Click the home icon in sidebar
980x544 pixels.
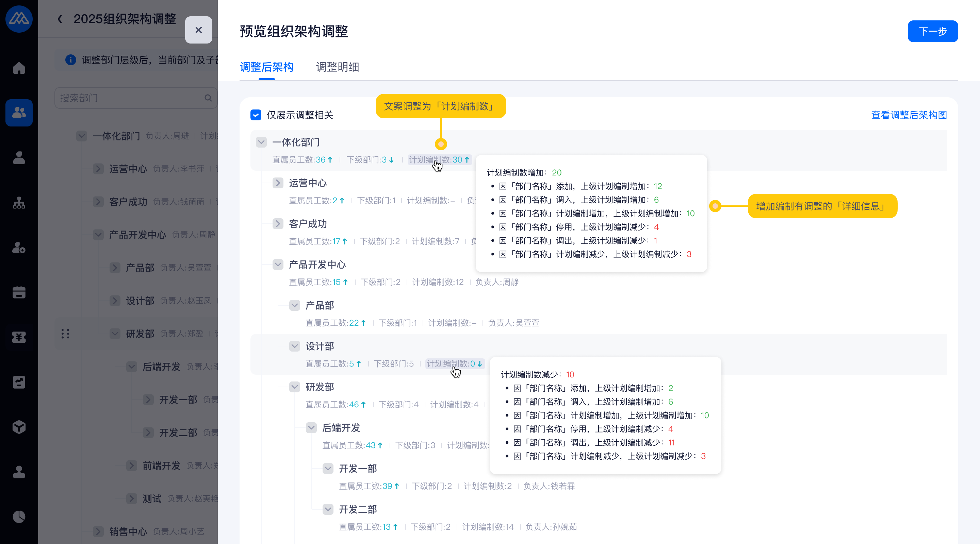pyautogui.click(x=19, y=68)
